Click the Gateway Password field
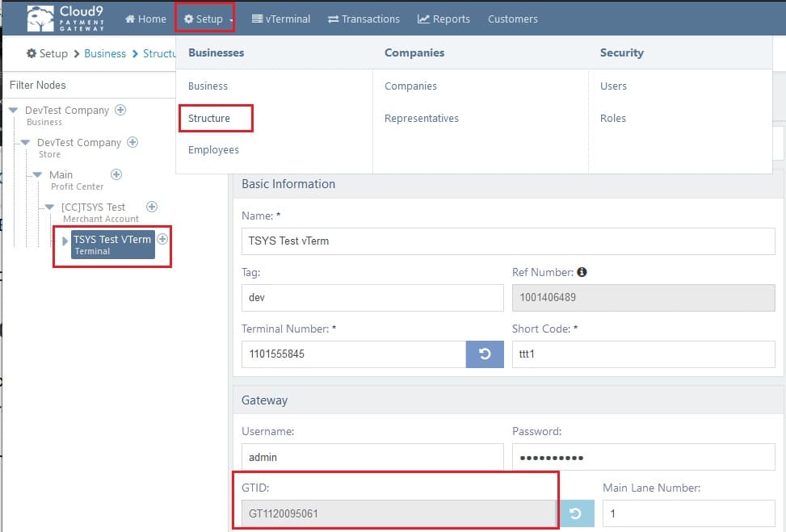The image size is (786, 532). (643, 457)
